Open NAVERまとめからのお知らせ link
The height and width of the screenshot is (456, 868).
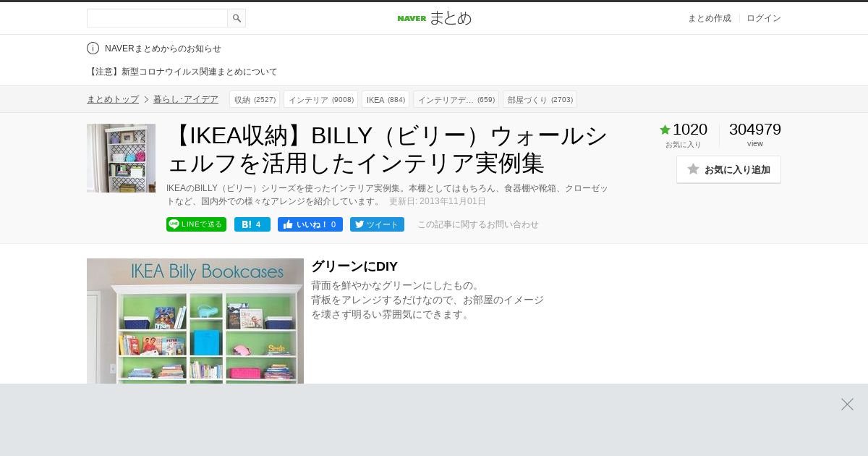pos(163,48)
